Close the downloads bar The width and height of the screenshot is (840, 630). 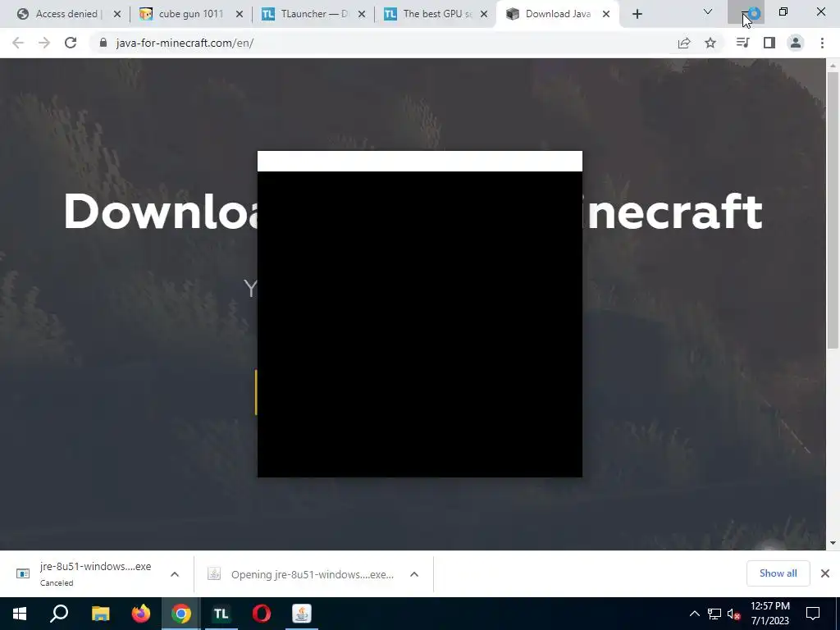pos(825,573)
